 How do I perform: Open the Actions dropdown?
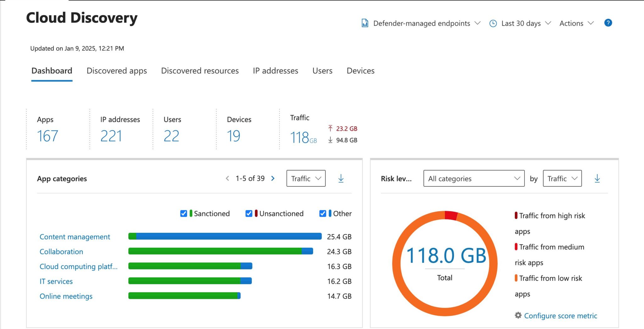tap(576, 23)
